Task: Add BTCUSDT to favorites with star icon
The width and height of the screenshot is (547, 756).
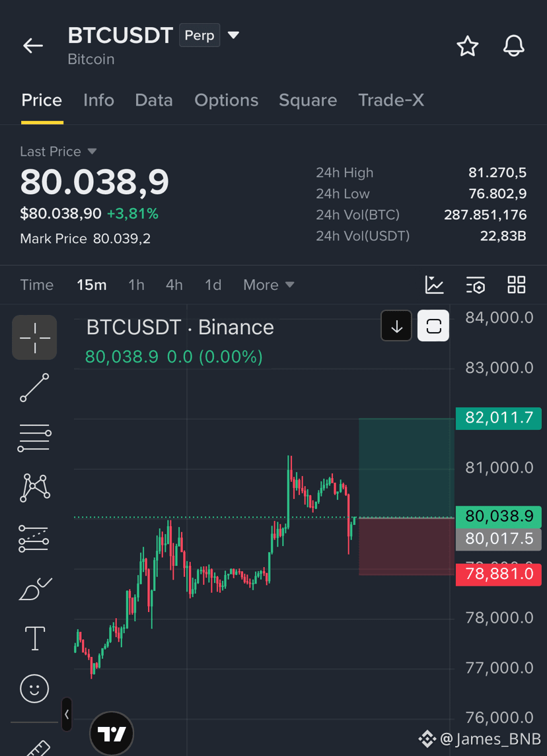Action: 468,46
